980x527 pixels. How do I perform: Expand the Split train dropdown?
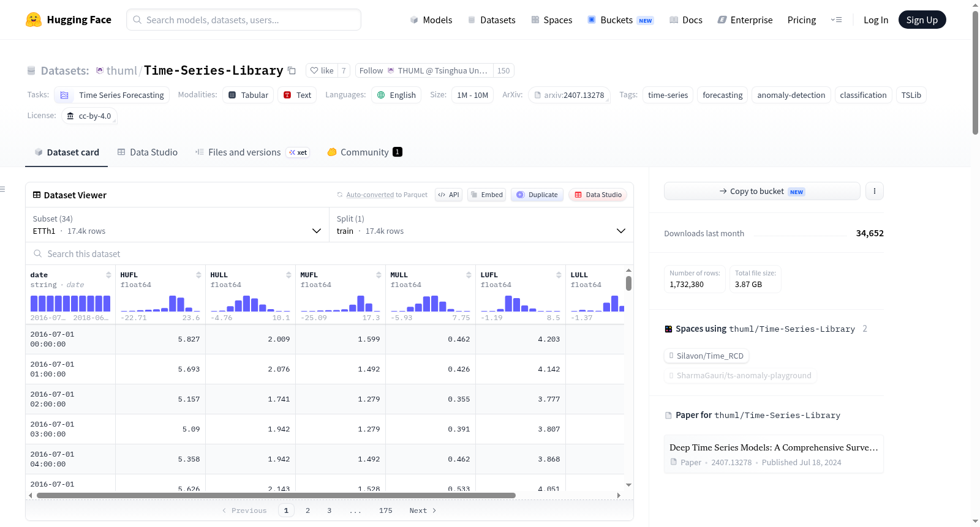481,225
